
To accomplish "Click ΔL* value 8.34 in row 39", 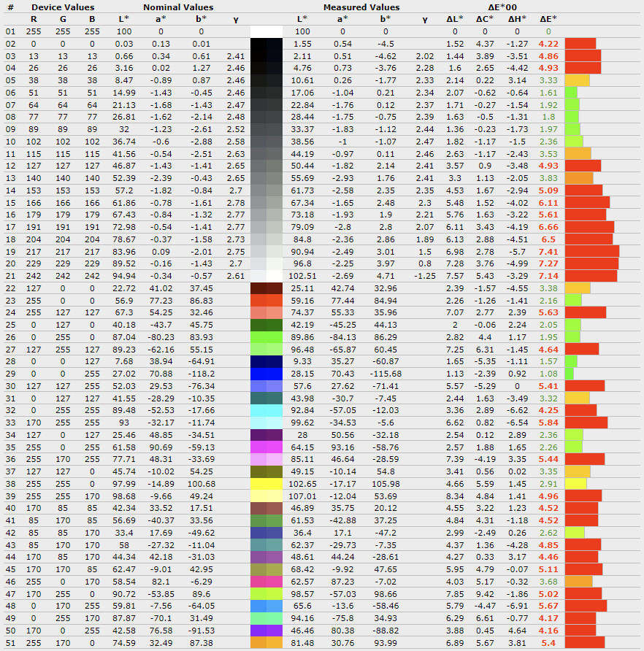I will 455,496.
